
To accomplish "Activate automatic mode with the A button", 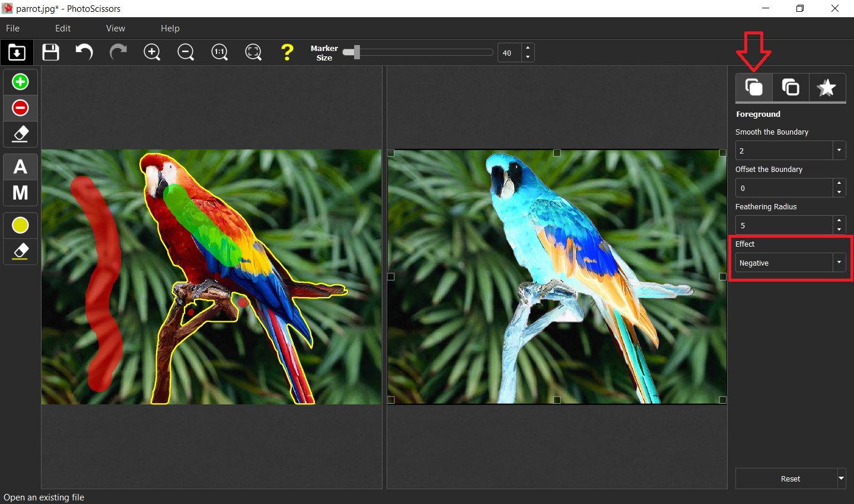I will coord(20,167).
